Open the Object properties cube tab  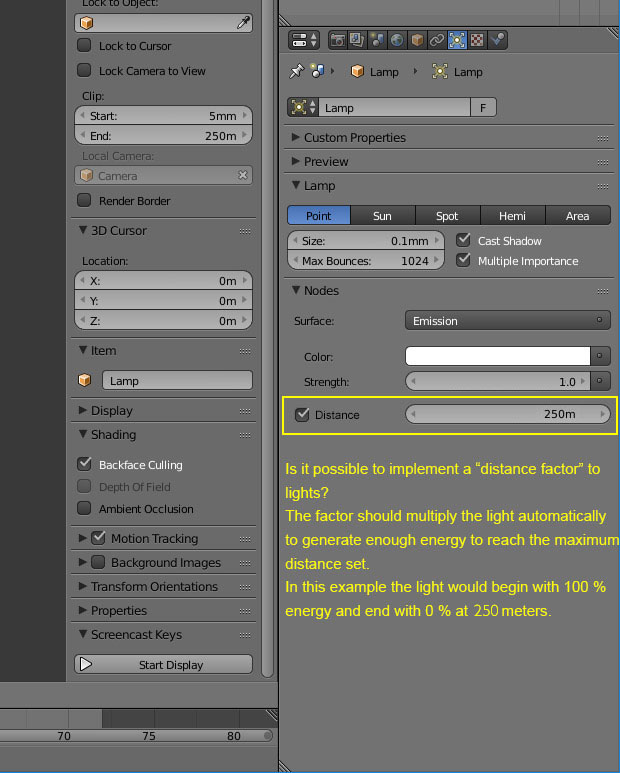click(x=417, y=40)
